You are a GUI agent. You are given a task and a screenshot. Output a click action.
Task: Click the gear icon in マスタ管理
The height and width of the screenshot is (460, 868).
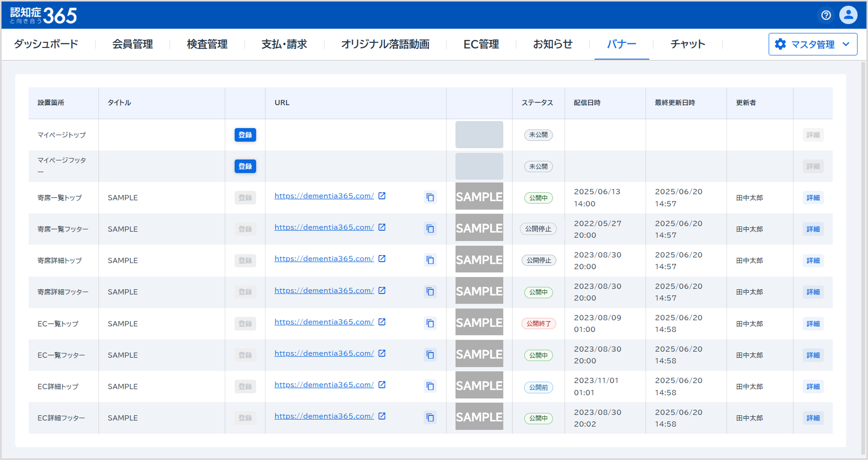tap(780, 44)
